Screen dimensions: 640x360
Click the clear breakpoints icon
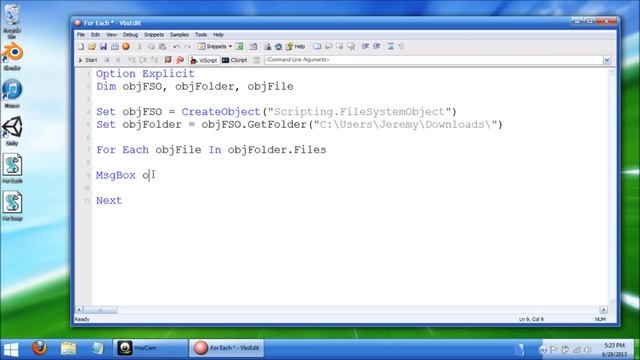click(180, 60)
